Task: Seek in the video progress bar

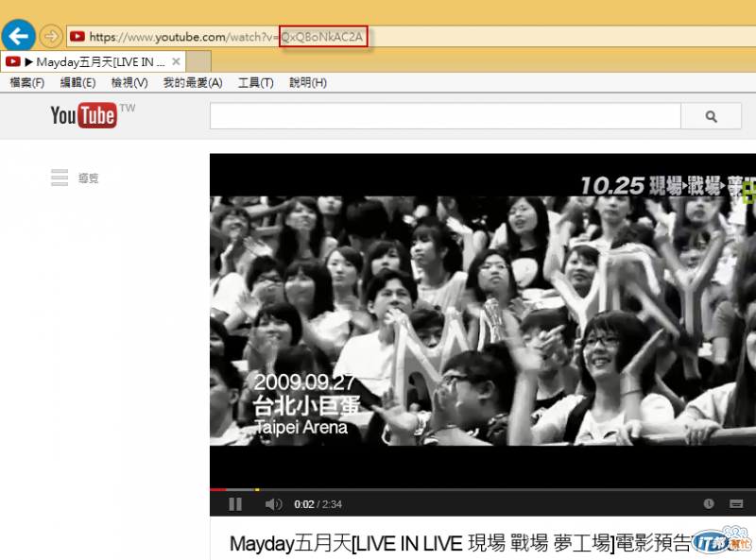Action: (483, 489)
